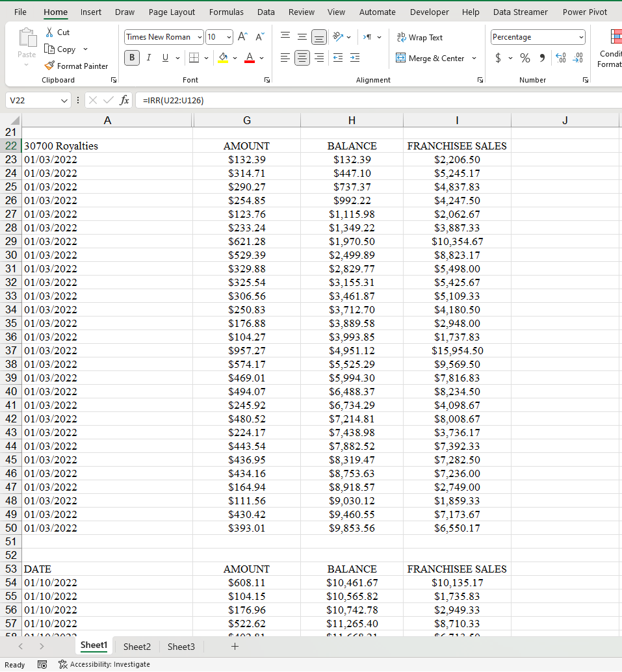Click the Increase Indent icon

(355, 58)
